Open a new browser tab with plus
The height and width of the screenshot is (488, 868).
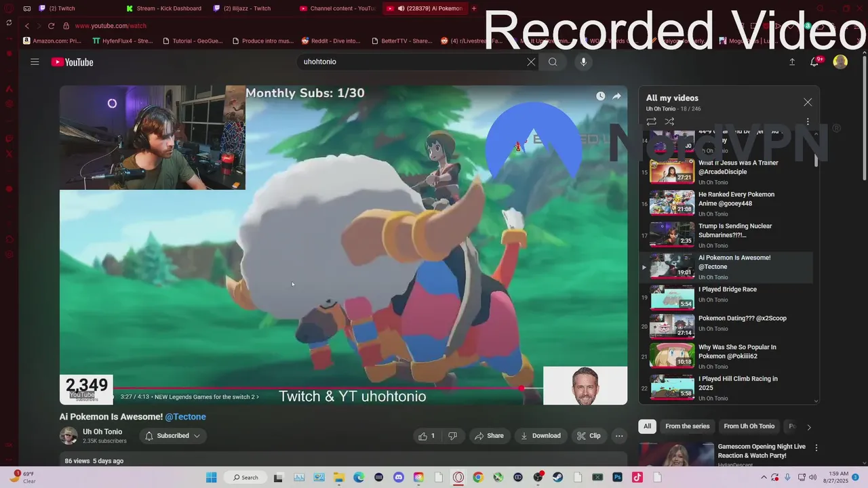(474, 8)
